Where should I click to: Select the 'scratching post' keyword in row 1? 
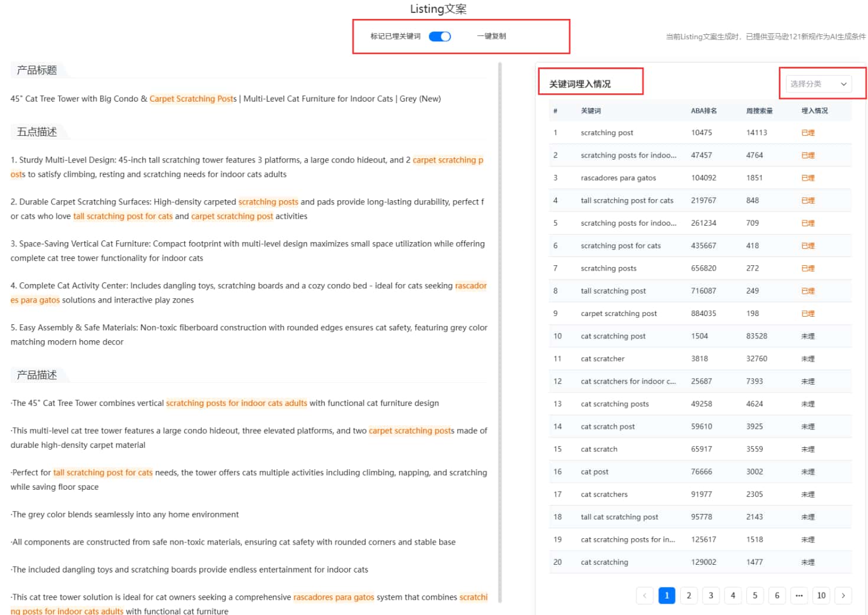point(607,133)
